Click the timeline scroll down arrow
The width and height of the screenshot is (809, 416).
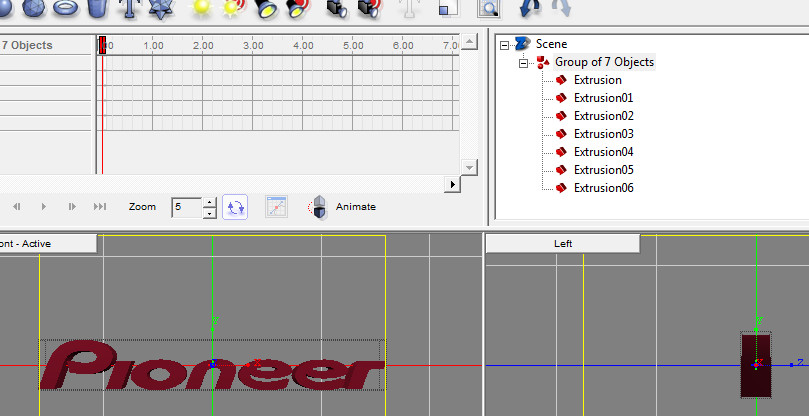(x=469, y=168)
